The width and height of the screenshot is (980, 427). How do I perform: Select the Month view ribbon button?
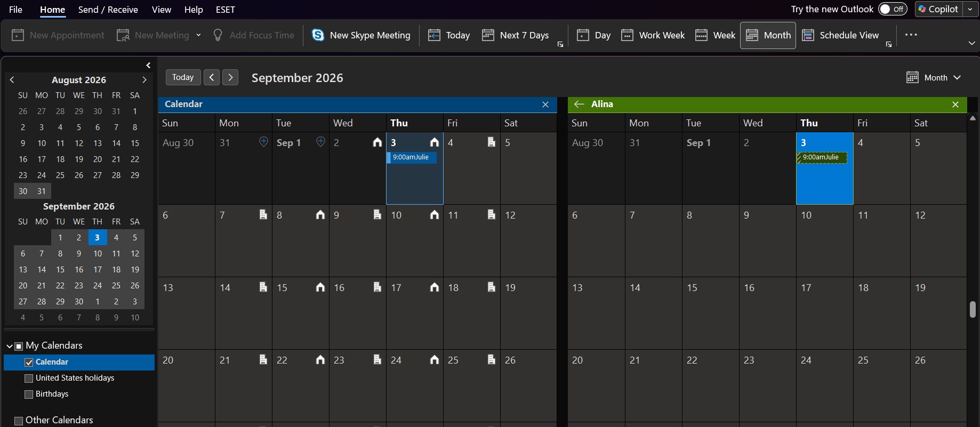click(768, 35)
